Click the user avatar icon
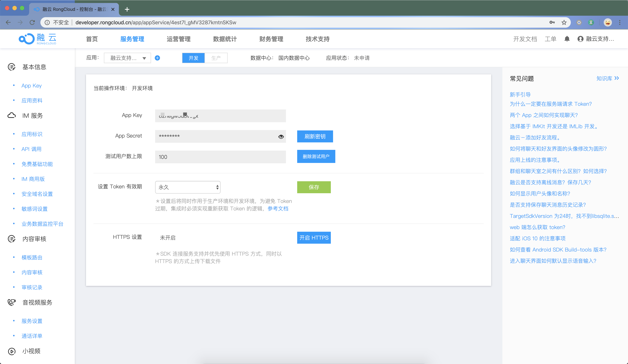Viewport: 628px width, 364px height. pyautogui.click(x=580, y=39)
